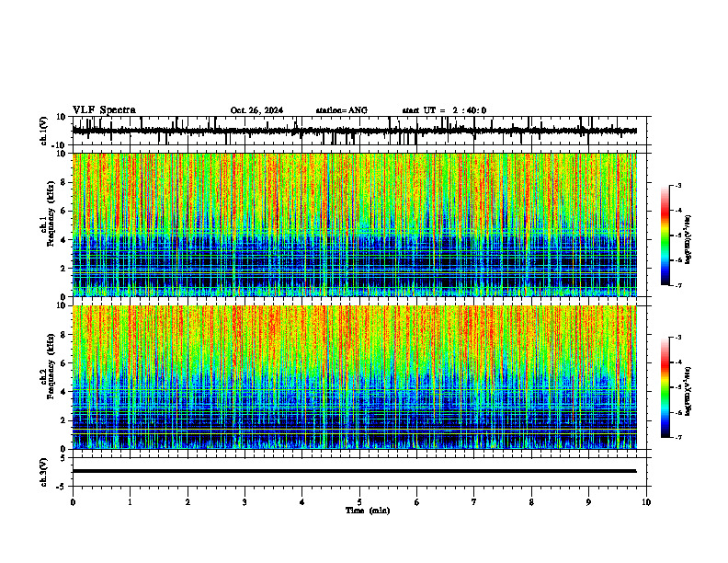Click the 3 tick label on Time axis

pyautogui.click(x=245, y=502)
